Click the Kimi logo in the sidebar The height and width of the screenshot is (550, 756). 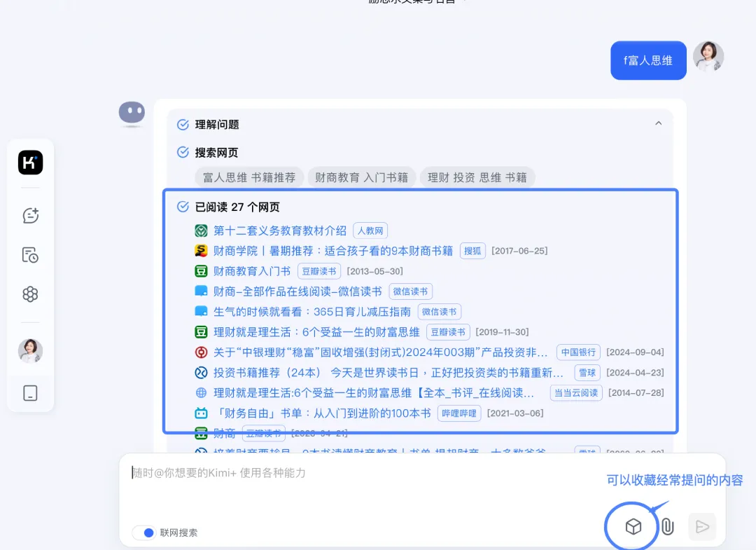tap(30, 162)
